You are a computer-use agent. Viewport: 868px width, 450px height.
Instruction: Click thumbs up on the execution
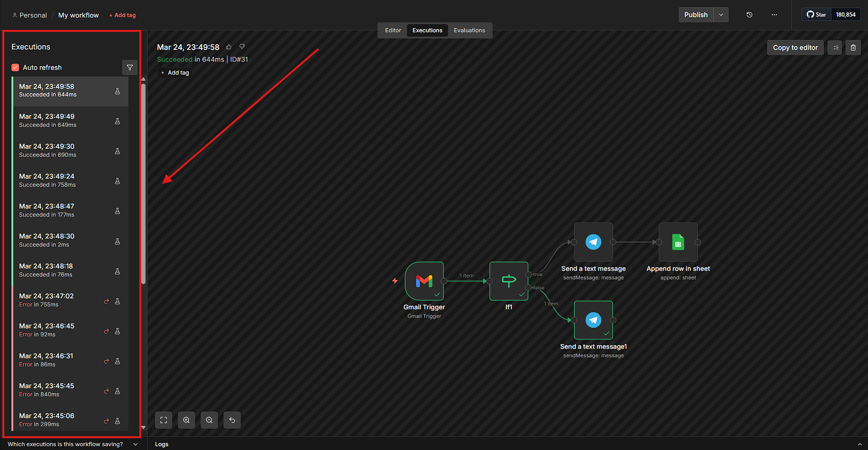[229, 47]
